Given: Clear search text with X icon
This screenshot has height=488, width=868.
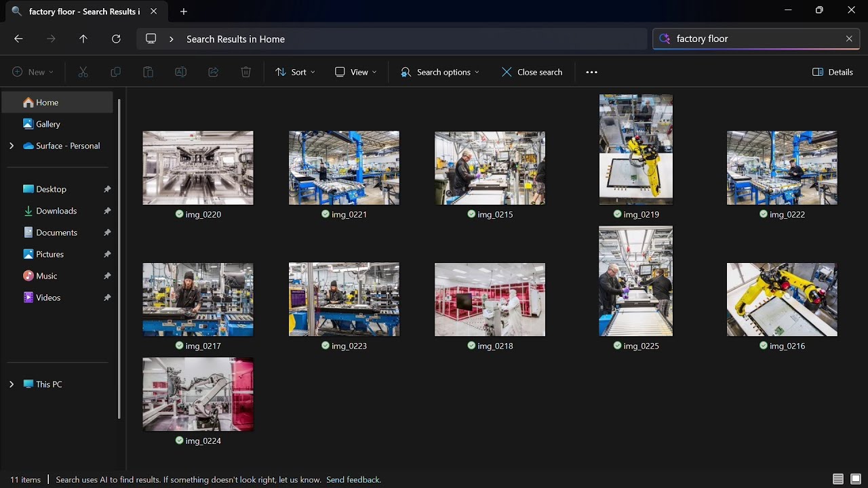Looking at the screenshot, I should [x=848, y=39].
